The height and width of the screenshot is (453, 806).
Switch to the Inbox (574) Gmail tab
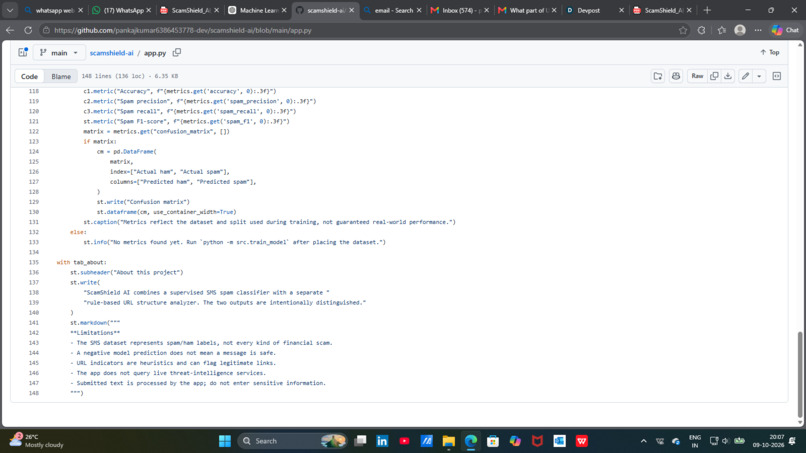(x=460, y=10)
